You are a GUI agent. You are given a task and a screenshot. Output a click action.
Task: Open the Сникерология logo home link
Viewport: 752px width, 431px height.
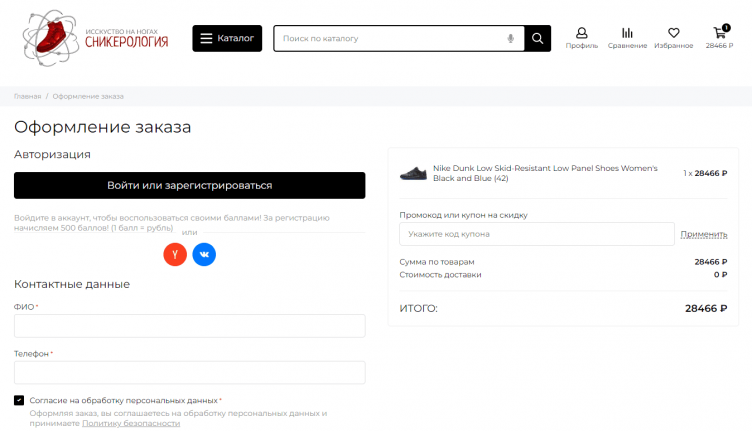click(95, 38)
